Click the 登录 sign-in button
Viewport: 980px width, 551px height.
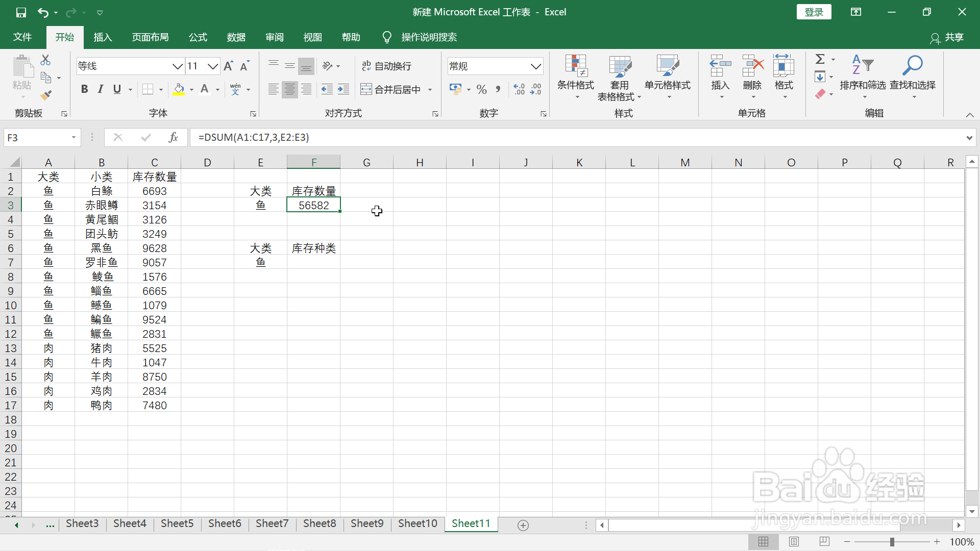click(x=814, y=12)
